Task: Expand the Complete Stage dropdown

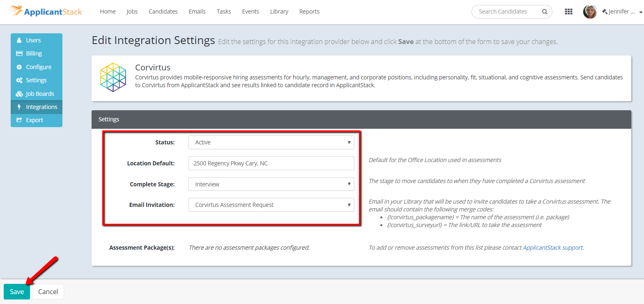Action: 271,184
